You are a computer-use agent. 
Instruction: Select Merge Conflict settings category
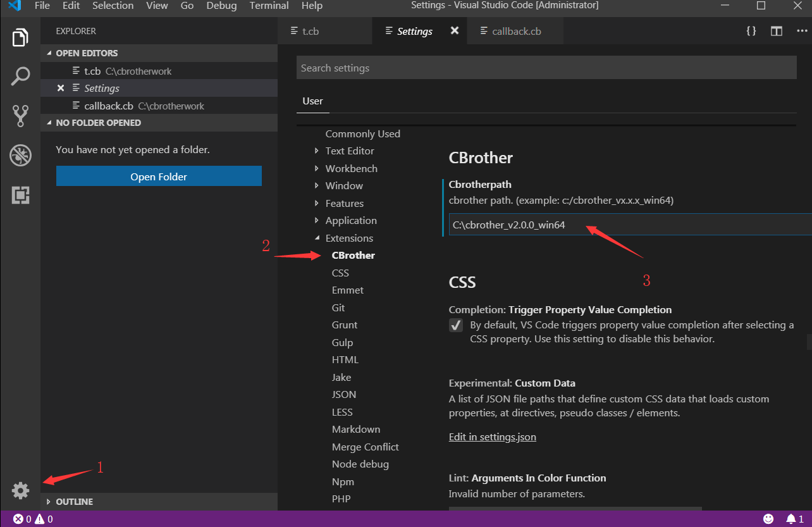tap(366, 447)
